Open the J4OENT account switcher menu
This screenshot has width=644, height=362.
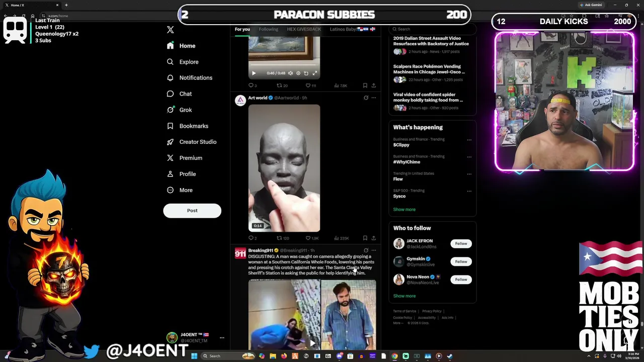click(x=196, y=338)
